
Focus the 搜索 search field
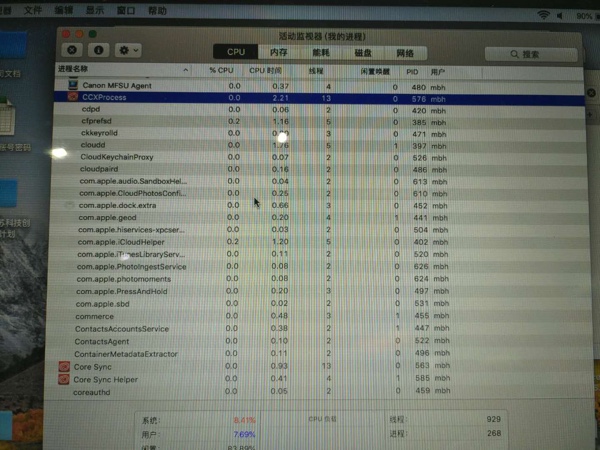pyautogui.click(x=531, y=54)
